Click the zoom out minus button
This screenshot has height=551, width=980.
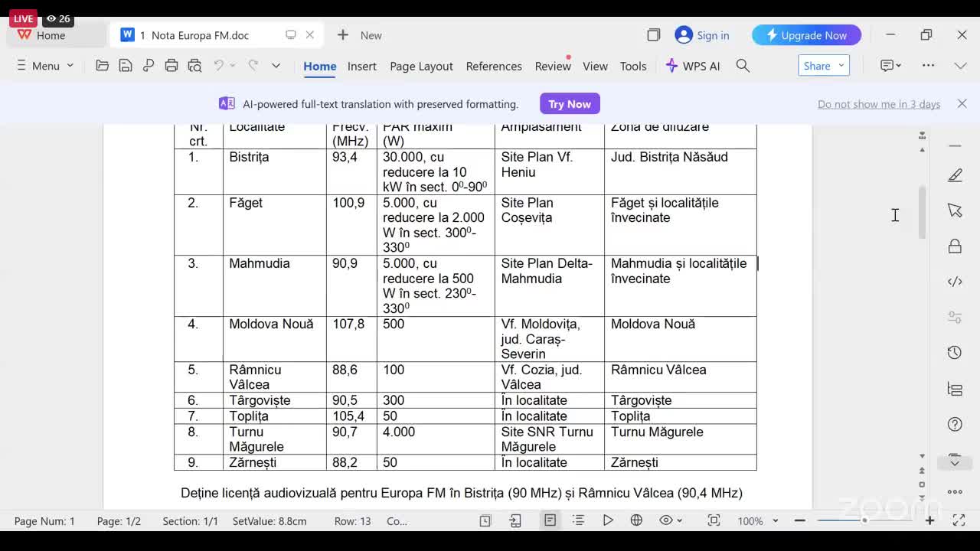[x=800, y=520]
